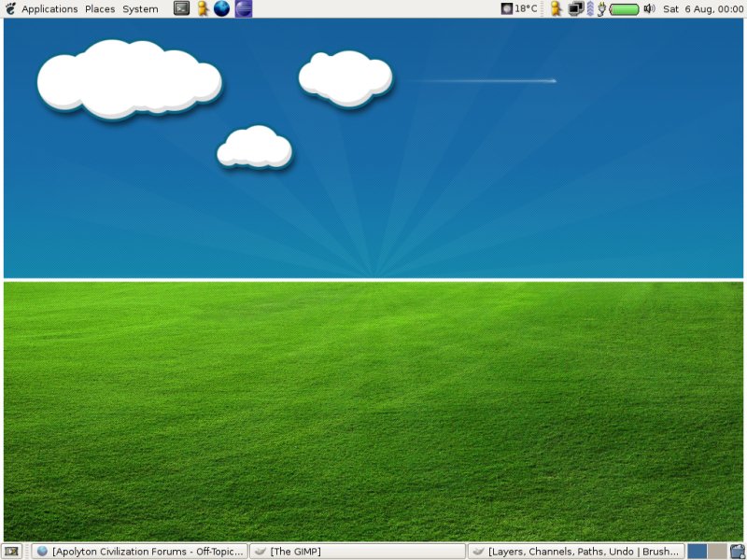
Task: Click the green battery level indicator
Action: pyautogui.click(x=624, y=9)
